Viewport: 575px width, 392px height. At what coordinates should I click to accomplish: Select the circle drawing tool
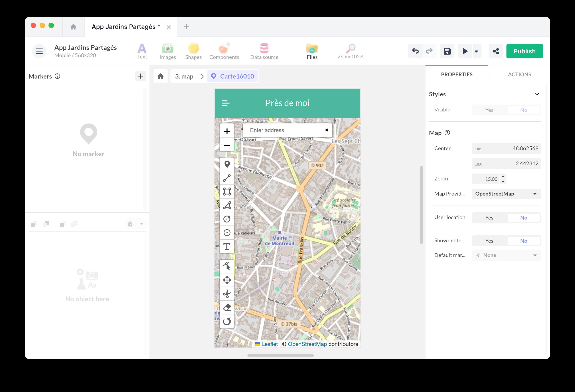click(227, 219)
